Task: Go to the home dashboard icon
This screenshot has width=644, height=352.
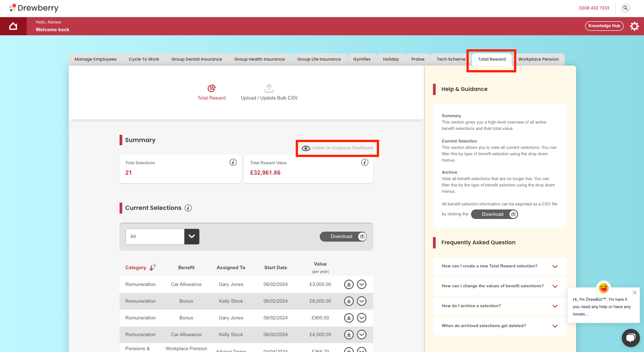Action: tap(13, 26)
